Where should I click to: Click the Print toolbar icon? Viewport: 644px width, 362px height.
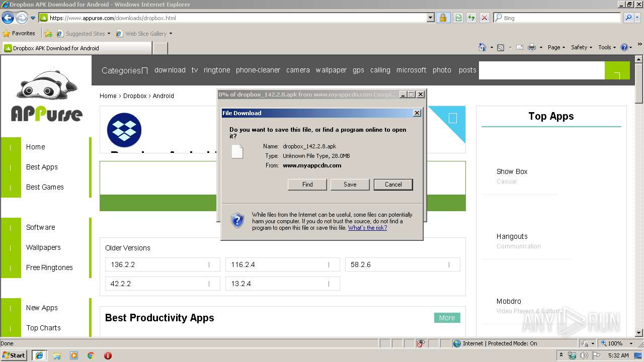coord(532,47)
